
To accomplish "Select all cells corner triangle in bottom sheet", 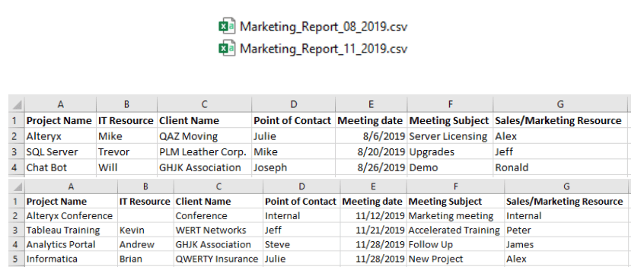I will point(17,186).
